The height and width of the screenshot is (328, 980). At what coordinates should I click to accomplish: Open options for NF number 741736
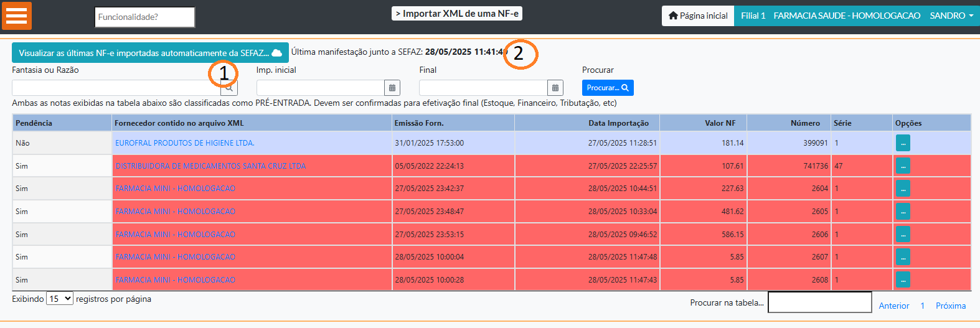coord(902,166)
